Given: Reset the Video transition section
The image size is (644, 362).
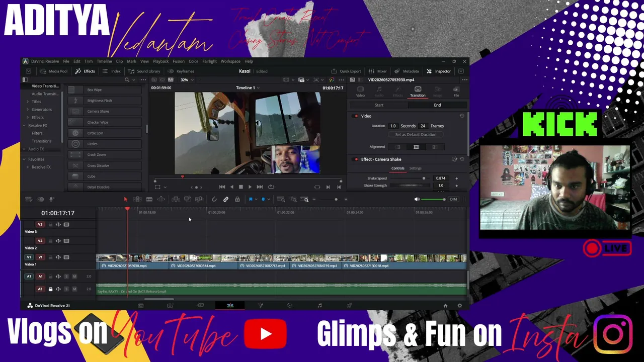Looking at the screenshot, I should point(462,116).
